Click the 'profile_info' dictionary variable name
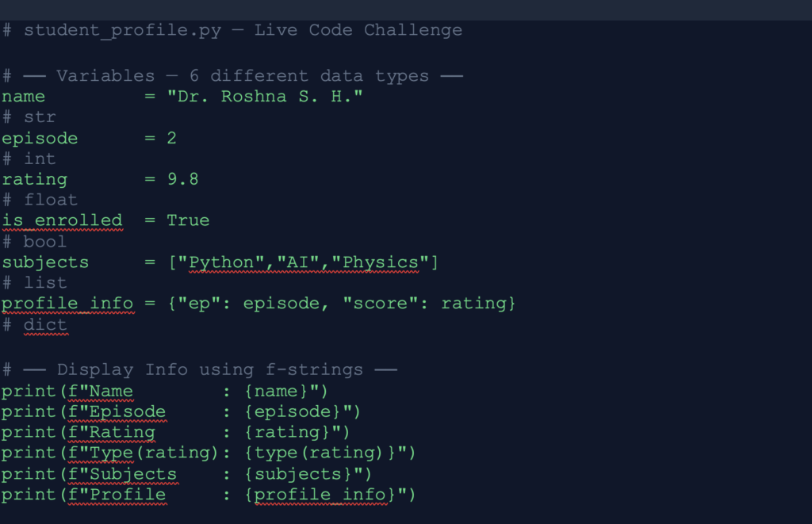Image resolution: width=812 pixels, height=524 pixels. (x=67, y=304)
